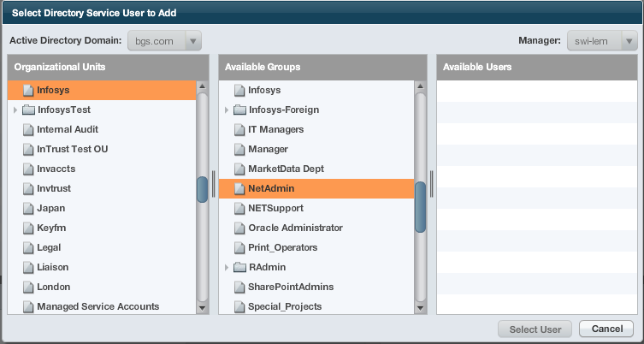This screenshot has height=344, width=644.
Task: Select the NETSupport group
Action: [316, 209]
